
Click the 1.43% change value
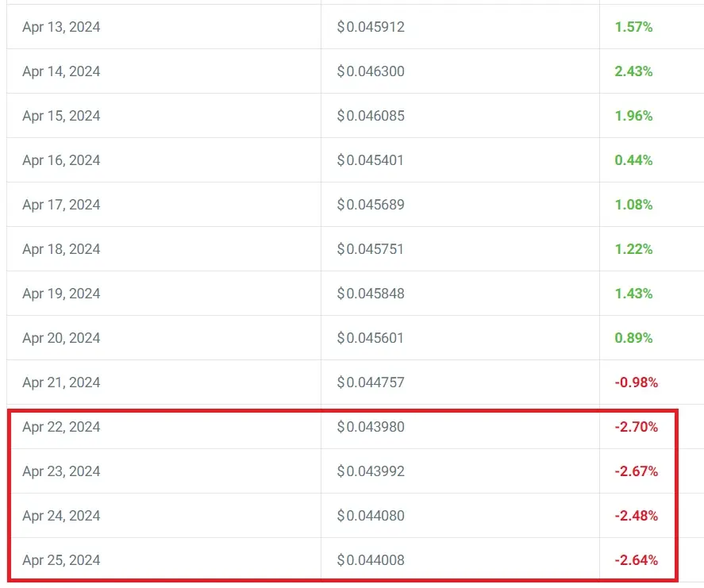pos(633,294)
